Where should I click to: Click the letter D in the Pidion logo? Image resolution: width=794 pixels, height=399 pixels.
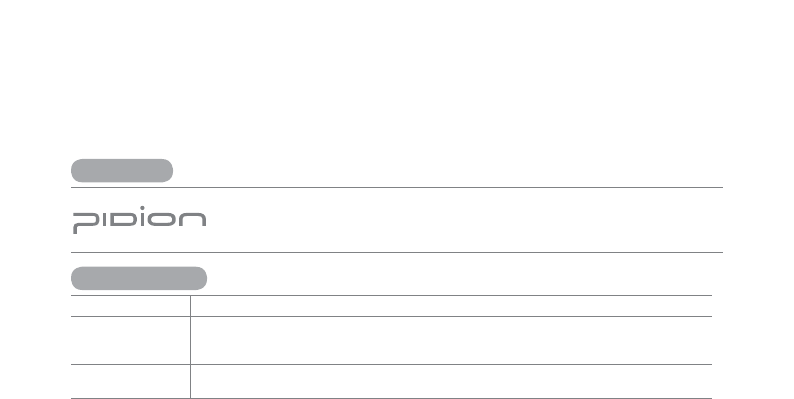click(x=123, y=219)
